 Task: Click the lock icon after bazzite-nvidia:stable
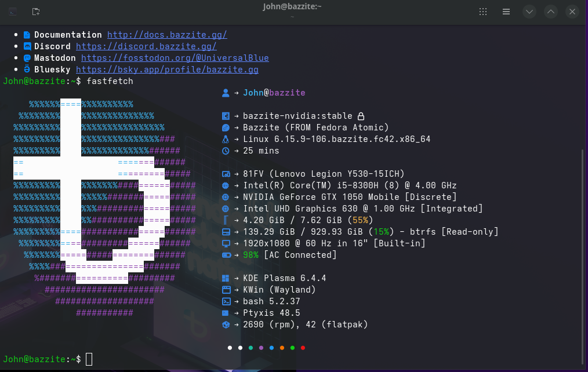(x=361, y=116)
